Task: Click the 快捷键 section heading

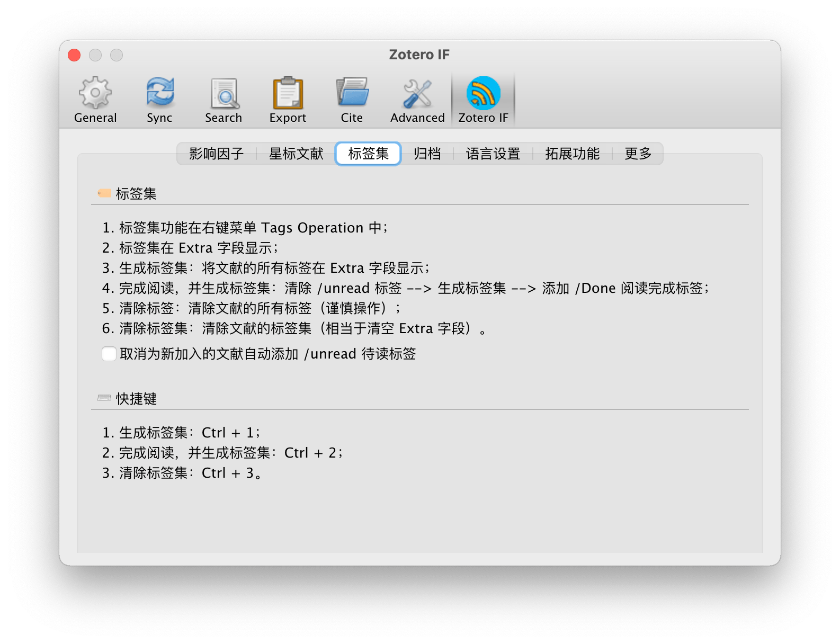Action: 137,398
